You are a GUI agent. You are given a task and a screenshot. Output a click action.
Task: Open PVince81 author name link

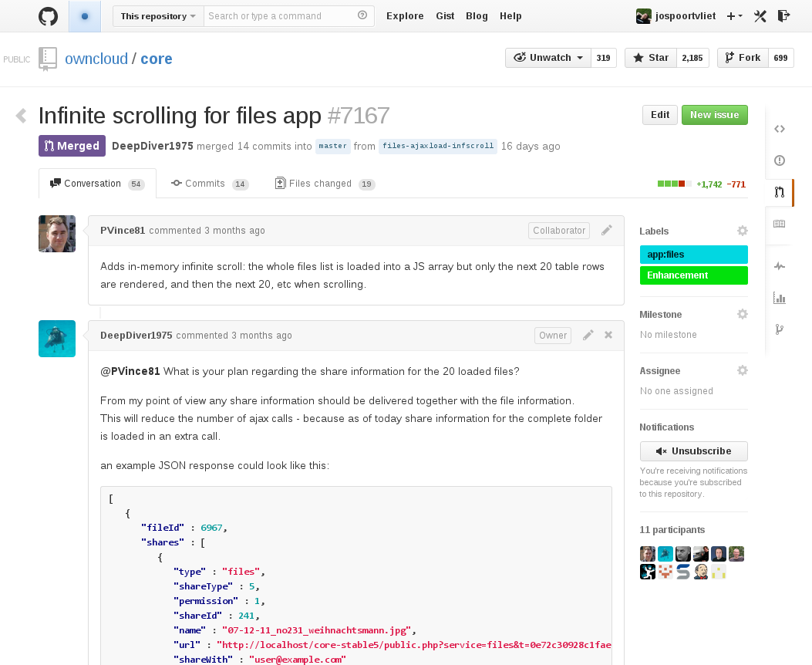coord(123,231)
